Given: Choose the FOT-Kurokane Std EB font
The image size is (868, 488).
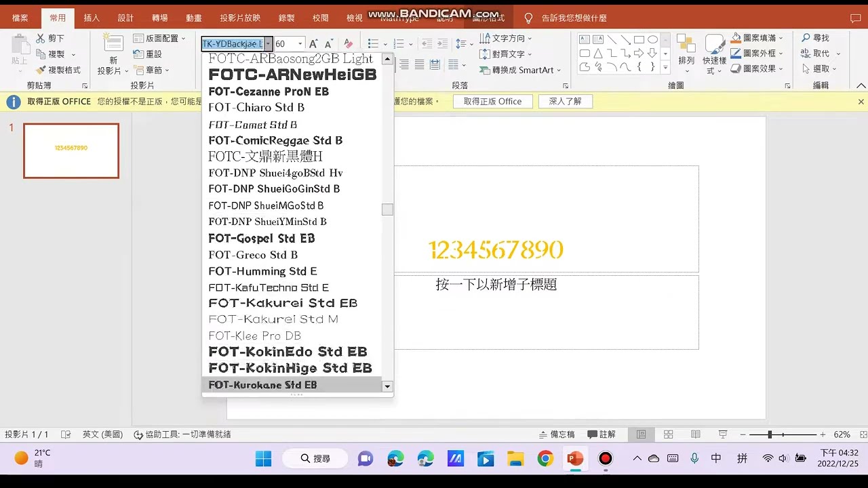Looking at the screenshot, I should click(x=292, y=385).
